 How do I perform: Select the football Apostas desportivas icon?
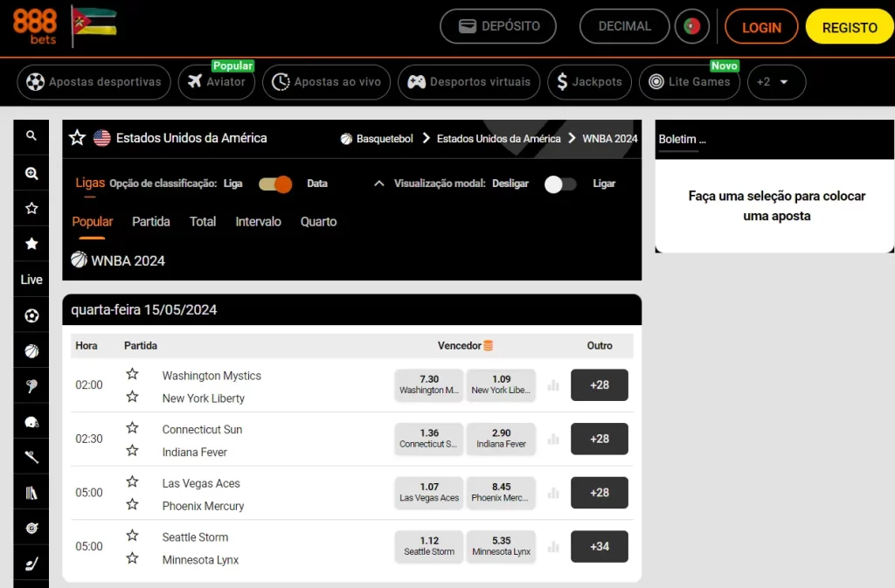tap(35, 81)
